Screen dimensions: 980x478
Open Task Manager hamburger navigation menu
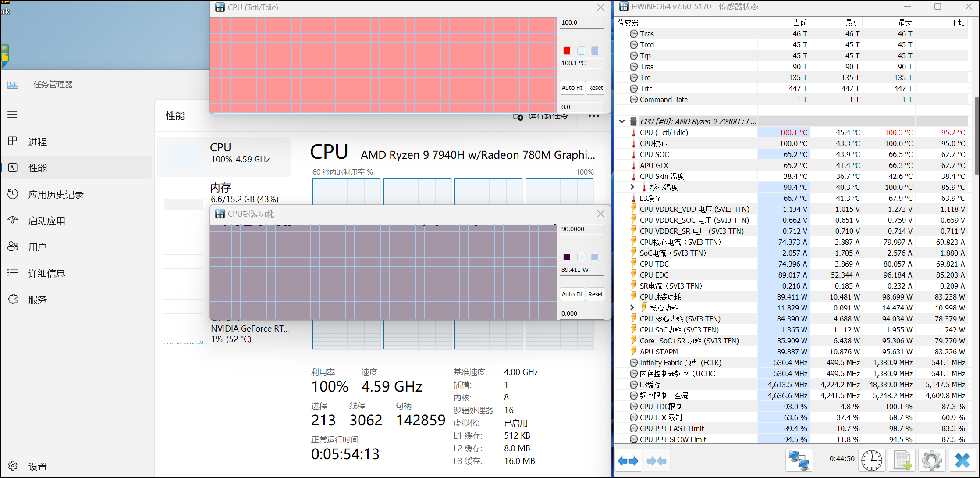pyautogui.click(x=12, y=114)
